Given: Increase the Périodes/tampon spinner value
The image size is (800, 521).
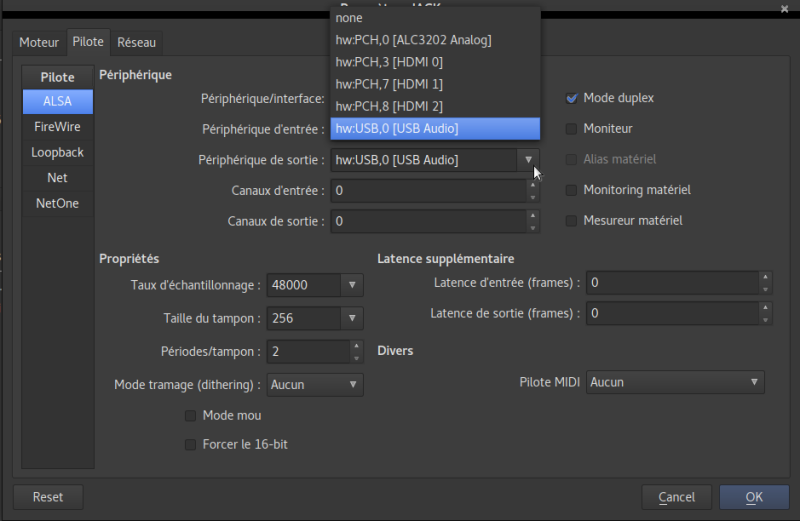Looking at the screenshot, I should (x=356, y=346).
